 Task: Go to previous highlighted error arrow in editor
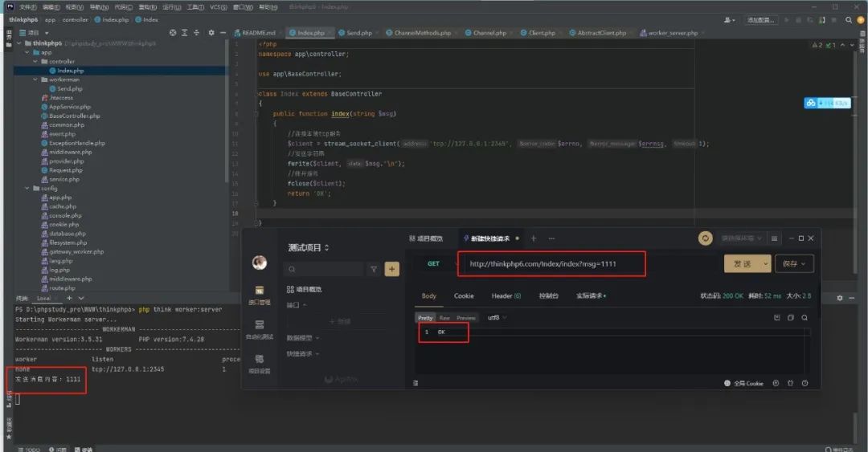tap(842, 45)
